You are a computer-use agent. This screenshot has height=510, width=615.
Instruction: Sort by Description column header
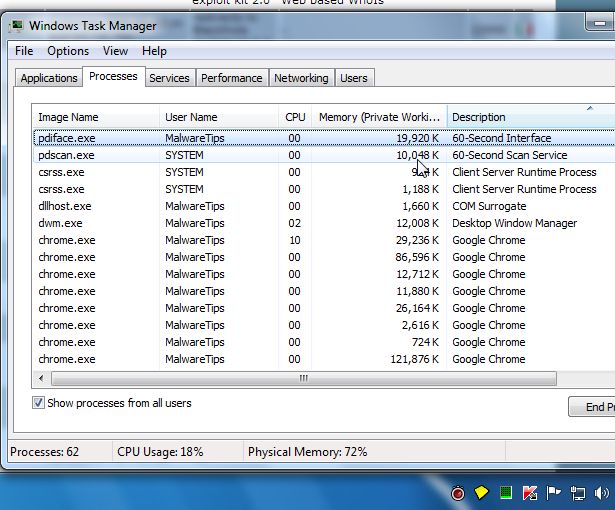531,117
